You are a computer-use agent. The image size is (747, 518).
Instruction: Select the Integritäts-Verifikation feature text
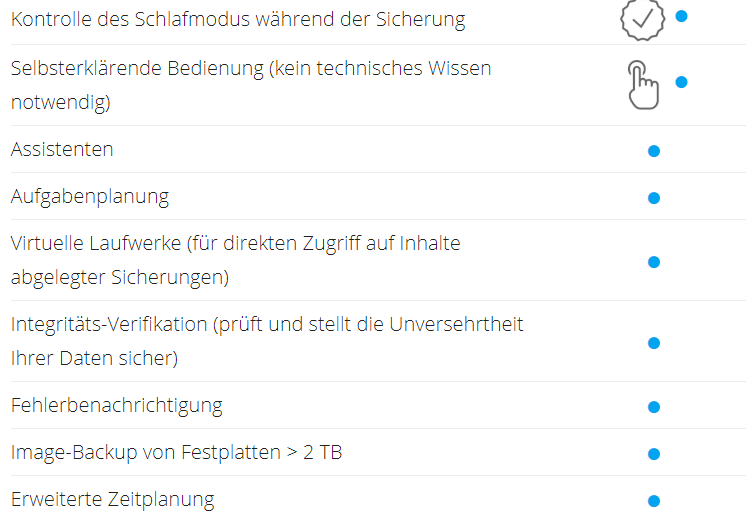click(x=267, y=341)
